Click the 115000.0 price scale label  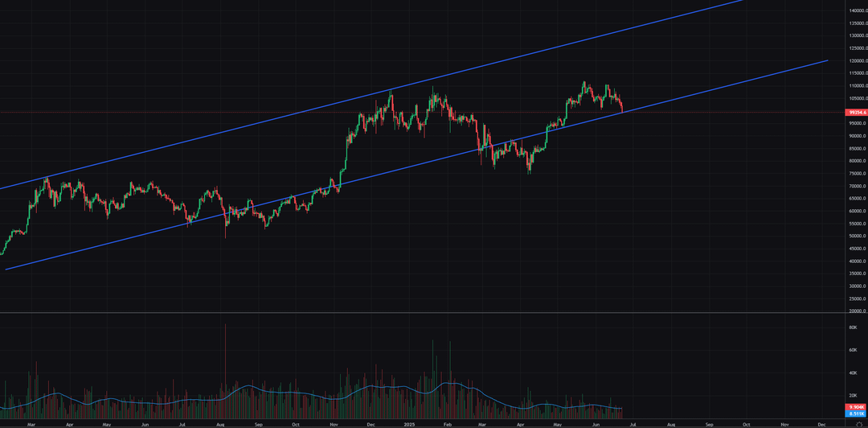click(857, 74)
